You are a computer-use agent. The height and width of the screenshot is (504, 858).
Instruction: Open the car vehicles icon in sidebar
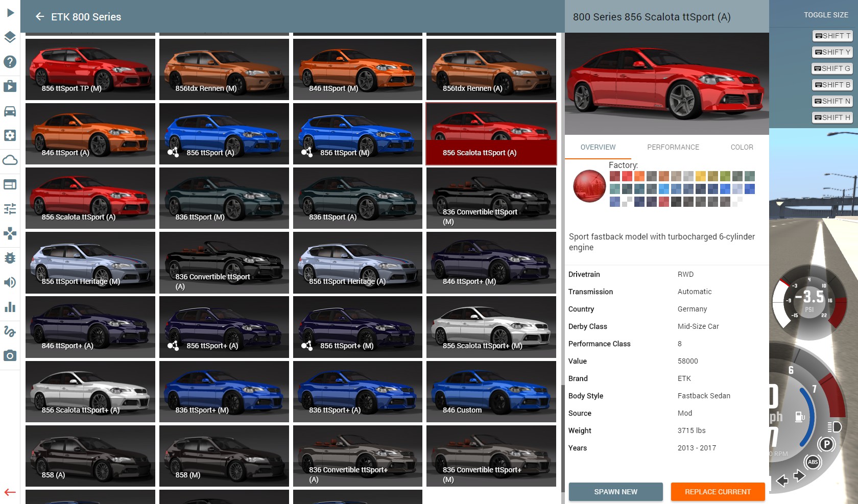click(10, 111)
